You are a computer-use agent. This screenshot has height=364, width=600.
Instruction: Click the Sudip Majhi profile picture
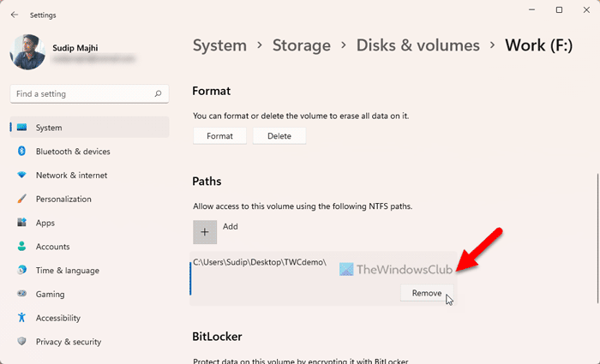tap(27, 51)
